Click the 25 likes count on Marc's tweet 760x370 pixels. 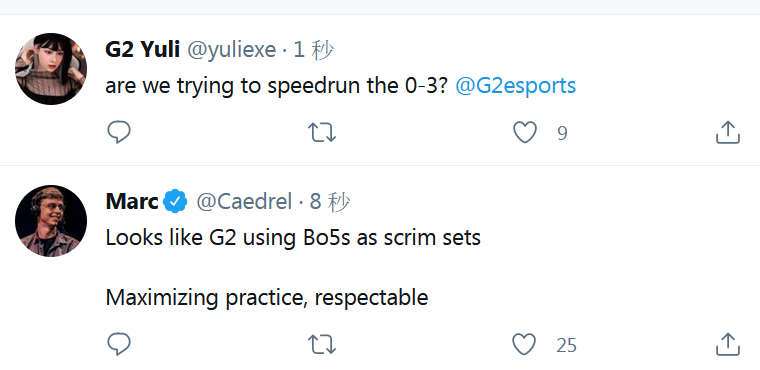click(x=567, y=345)
